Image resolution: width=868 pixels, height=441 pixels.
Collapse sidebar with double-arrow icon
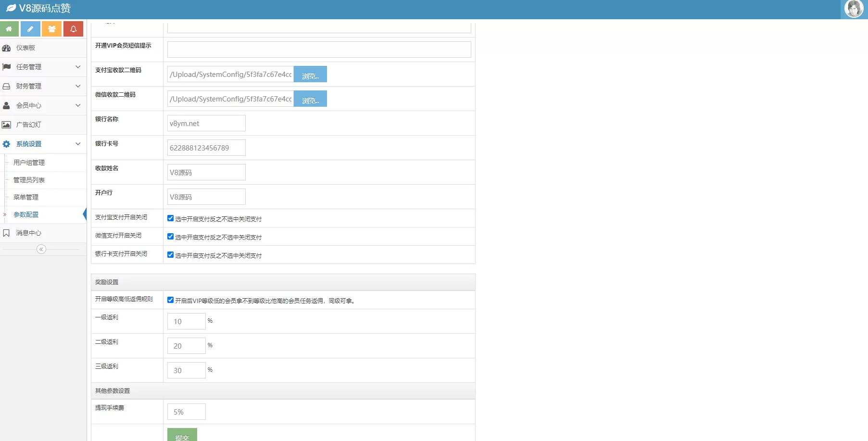(x=41, y=249)
